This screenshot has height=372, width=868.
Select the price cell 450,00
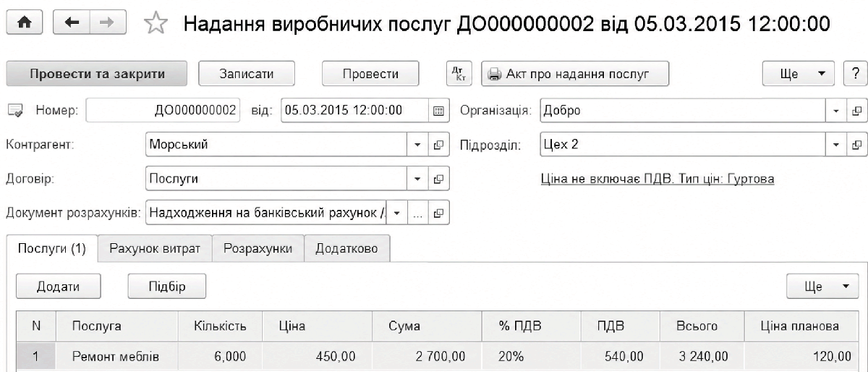point(317,356)
